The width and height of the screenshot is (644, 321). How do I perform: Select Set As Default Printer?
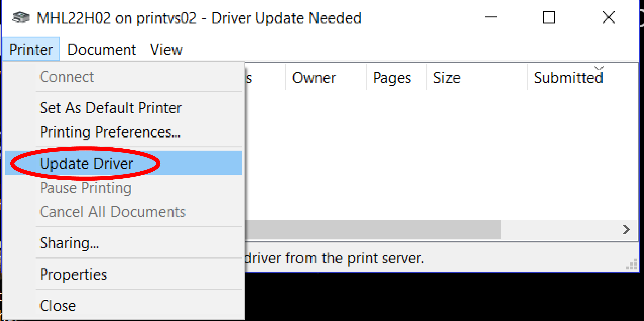[124, 108]
